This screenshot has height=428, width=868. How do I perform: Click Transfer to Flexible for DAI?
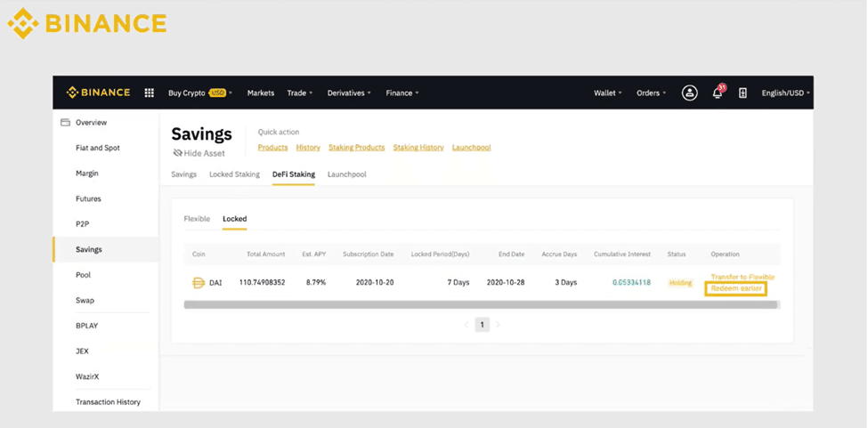pos(742,277)
